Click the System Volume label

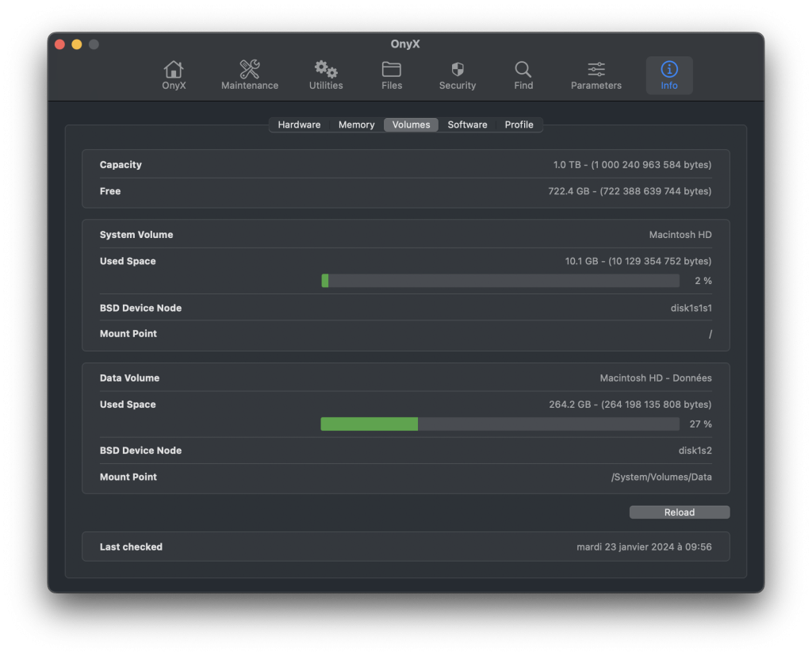click(x=136, y=235)
